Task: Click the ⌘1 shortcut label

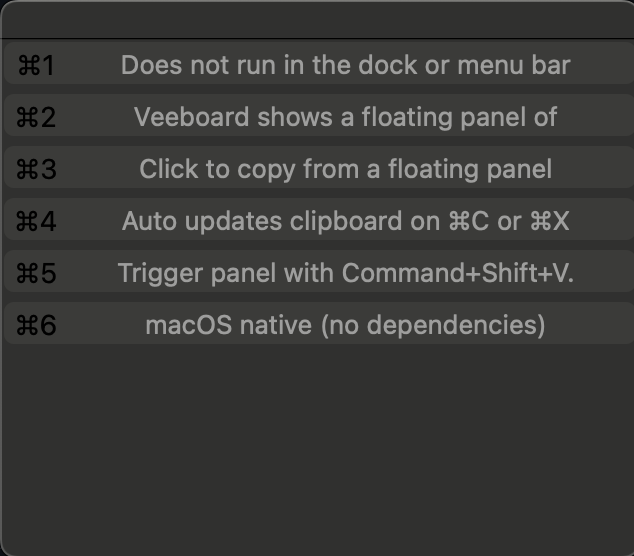Action: [x=36, y=65]
